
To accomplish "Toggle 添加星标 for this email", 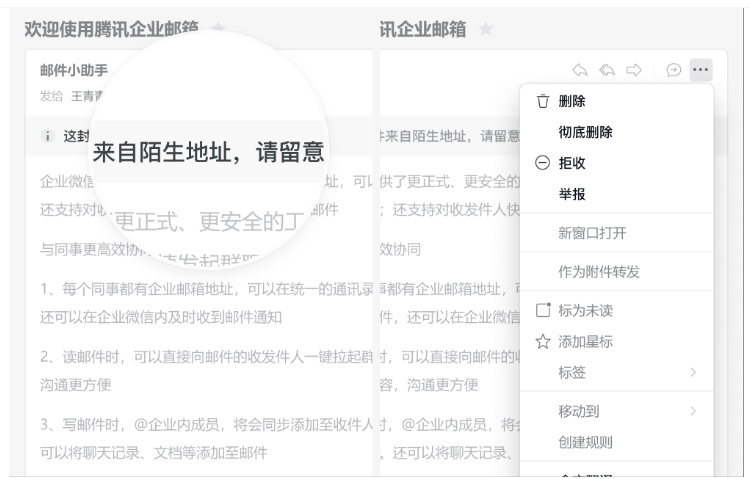I will pos(585,342).
